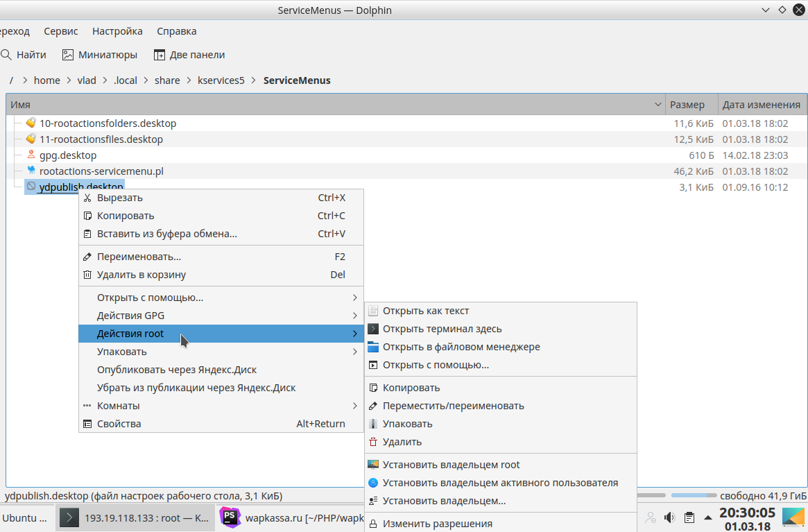Click the trash icon beside Удалить в корзину
Image resolution: width=808 pixels, height=532 pixels.
coord(87,275)
